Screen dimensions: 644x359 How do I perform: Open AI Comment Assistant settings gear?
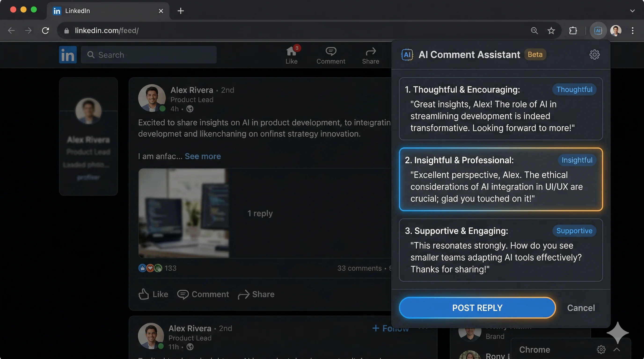click(594, 54)
